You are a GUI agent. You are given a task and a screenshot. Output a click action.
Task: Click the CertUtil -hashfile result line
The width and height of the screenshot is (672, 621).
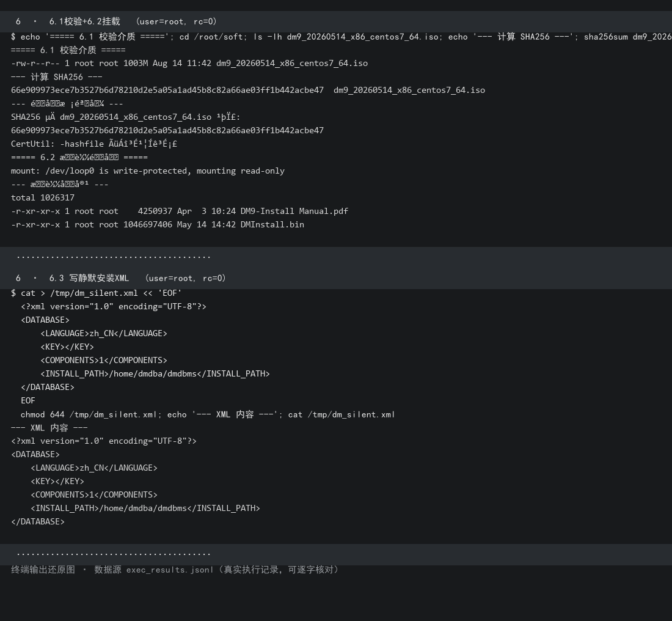(94, 144)
